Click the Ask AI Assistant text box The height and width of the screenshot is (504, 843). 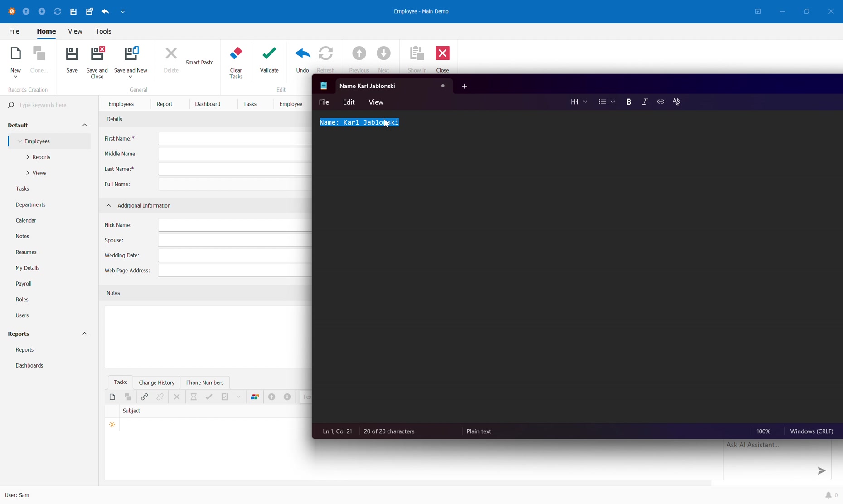point(777,460)
